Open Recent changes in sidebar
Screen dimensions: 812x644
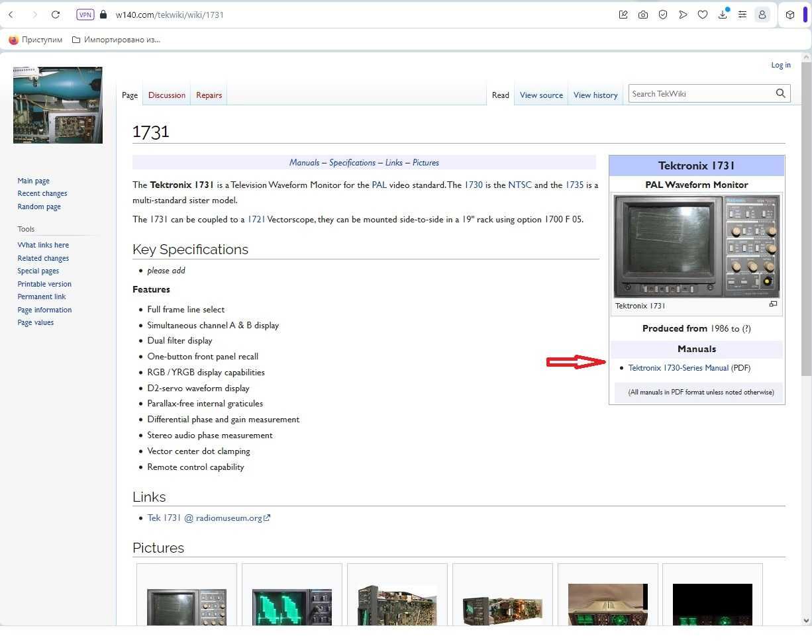[42, 193]
